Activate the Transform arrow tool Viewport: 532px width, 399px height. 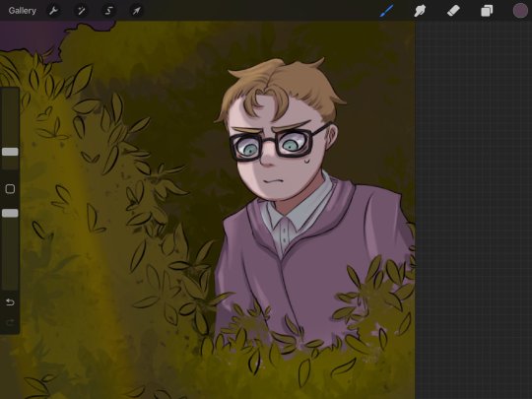click(136, 11)
